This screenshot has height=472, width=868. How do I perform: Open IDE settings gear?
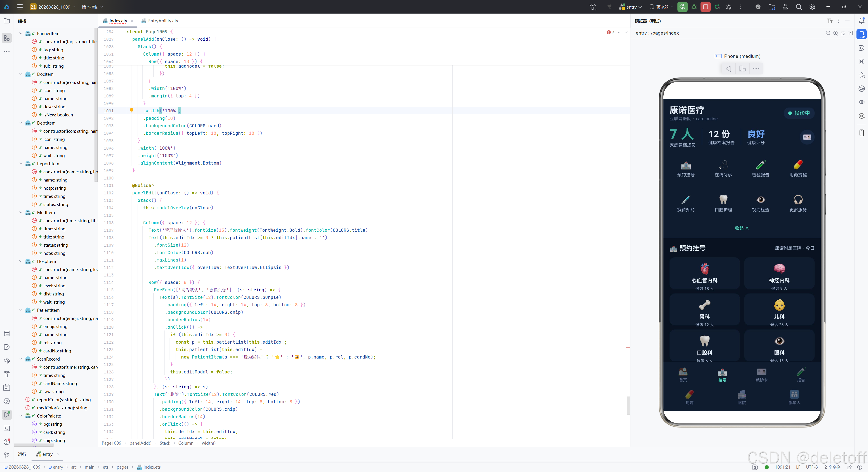(x=812, y=7)
